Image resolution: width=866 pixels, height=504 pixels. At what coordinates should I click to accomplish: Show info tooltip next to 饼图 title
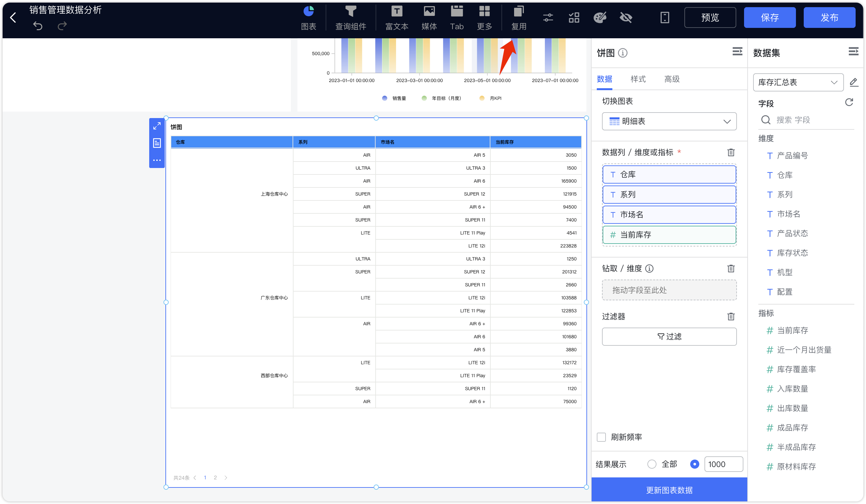(x=622, y=53)
